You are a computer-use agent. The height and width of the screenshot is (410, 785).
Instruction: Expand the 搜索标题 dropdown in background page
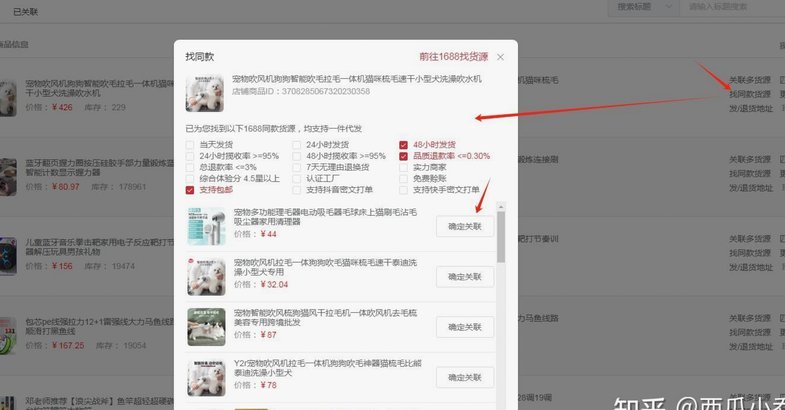[643, 7]
